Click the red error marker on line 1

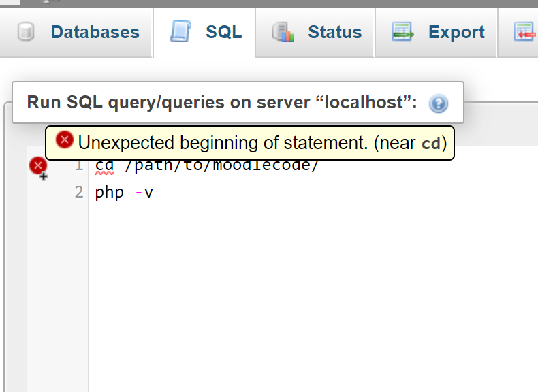tap(38, 166)
